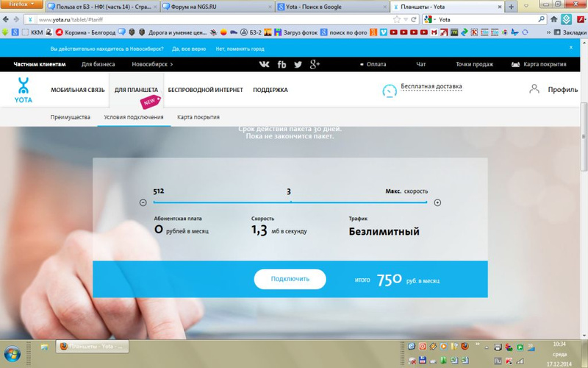Set slider to 512 mark
588x368 pixels.
[159, 191]
